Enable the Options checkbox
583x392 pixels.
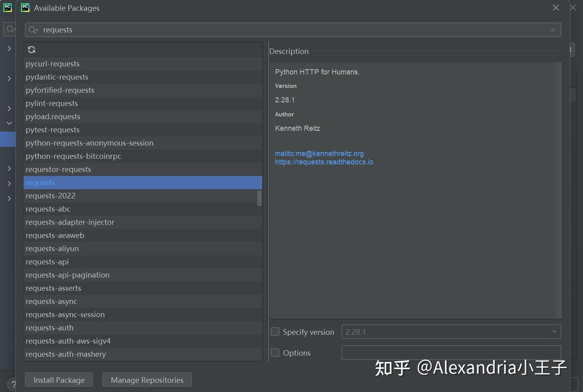pyautogui.click(x=275, y=353)
